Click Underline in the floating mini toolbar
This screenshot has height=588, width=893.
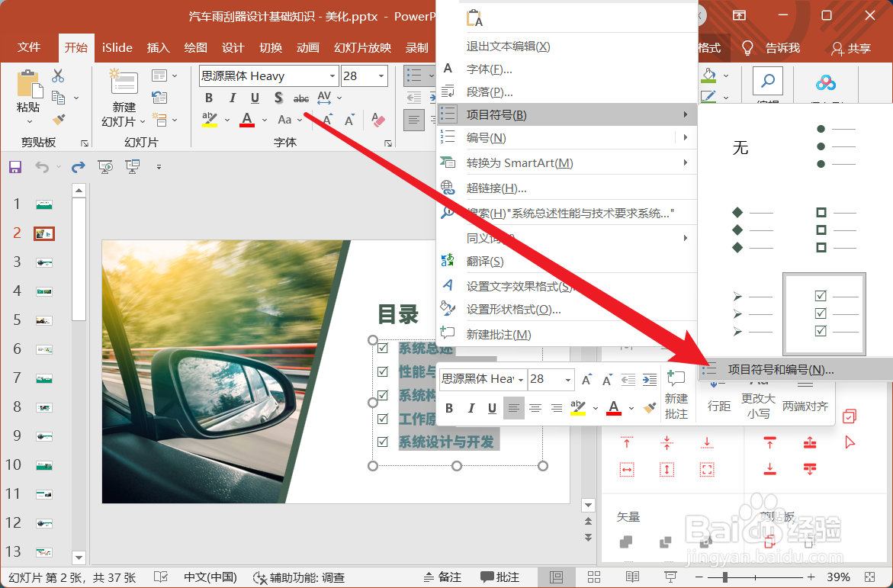[492, 408]
